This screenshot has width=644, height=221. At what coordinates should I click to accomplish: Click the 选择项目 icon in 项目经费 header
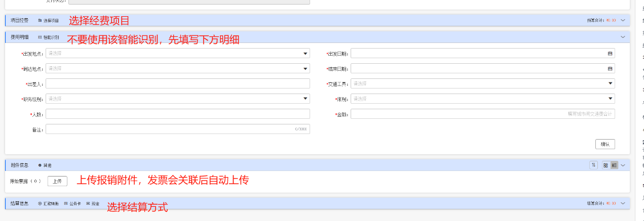click(x=40, y=21)
